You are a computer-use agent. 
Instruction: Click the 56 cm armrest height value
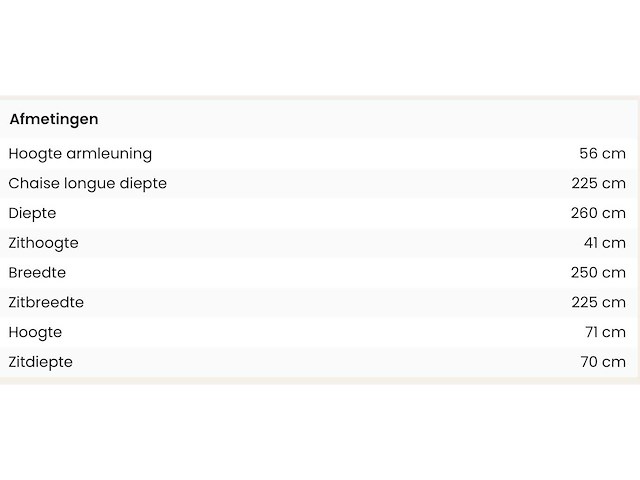[602, 154]
